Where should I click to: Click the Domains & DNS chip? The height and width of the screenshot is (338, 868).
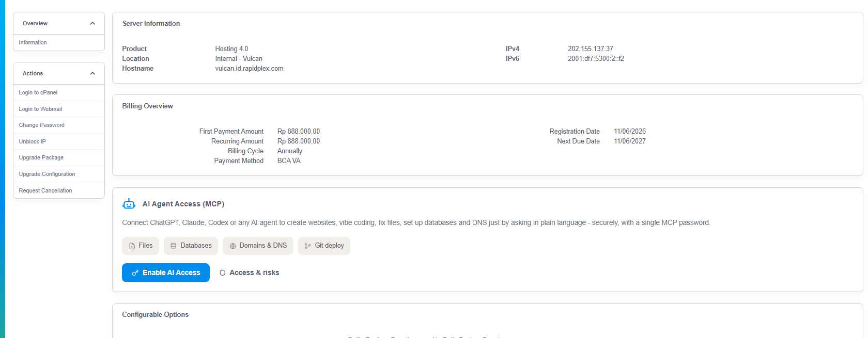point(258,246)
